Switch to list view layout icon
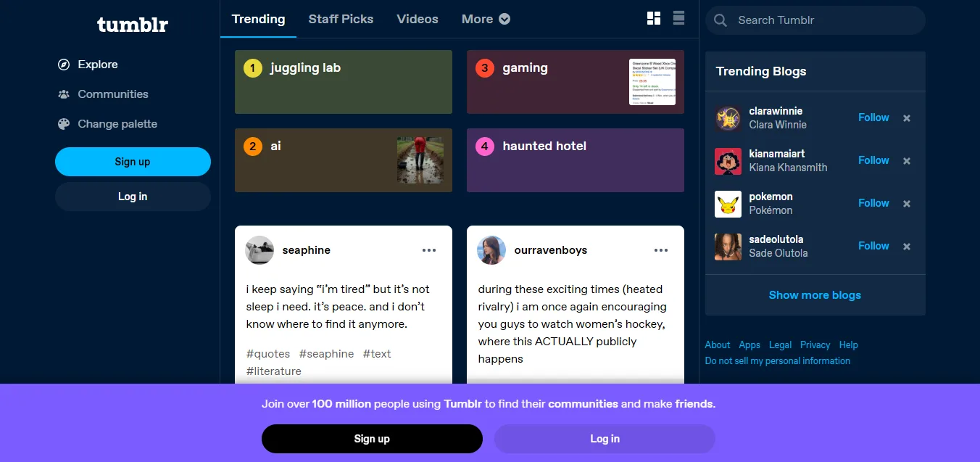The image size is (980, 462). pos(678,19)
